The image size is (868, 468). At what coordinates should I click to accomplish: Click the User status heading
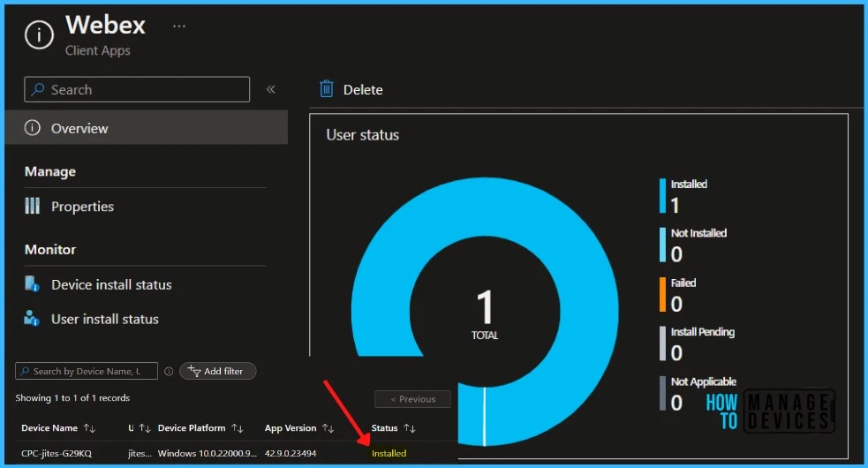[363, 135]
